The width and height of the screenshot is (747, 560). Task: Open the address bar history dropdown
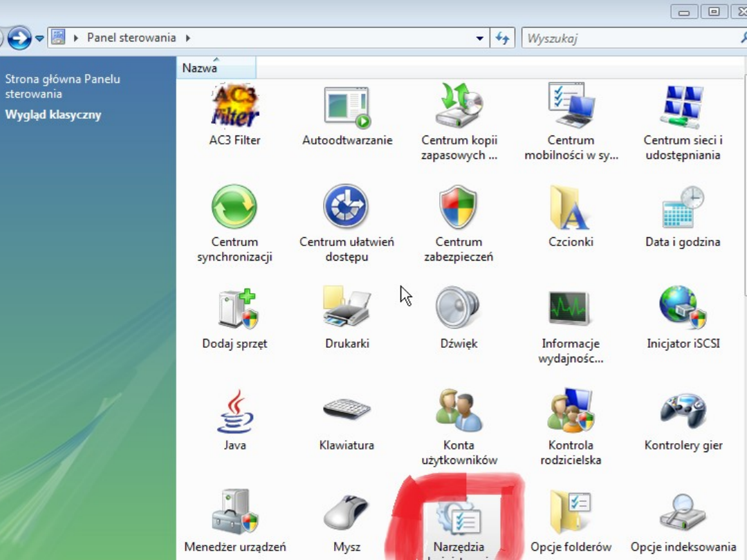coord(479,37)
